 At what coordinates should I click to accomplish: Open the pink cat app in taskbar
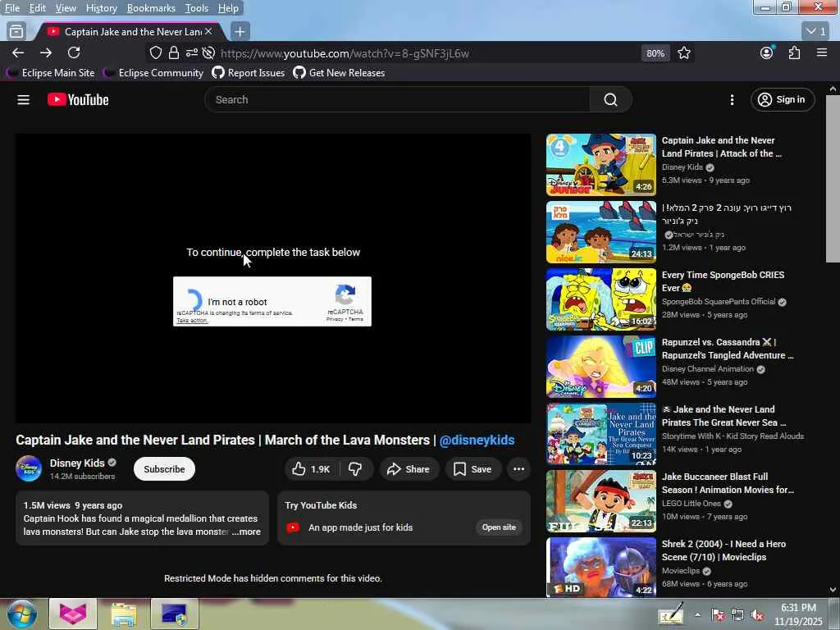coord(73,614)
